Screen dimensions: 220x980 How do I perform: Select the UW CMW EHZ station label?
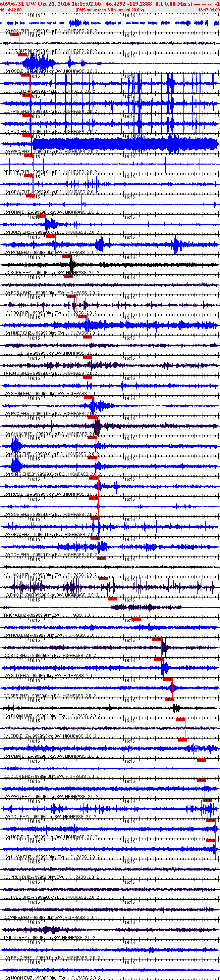tap(51, 757)
